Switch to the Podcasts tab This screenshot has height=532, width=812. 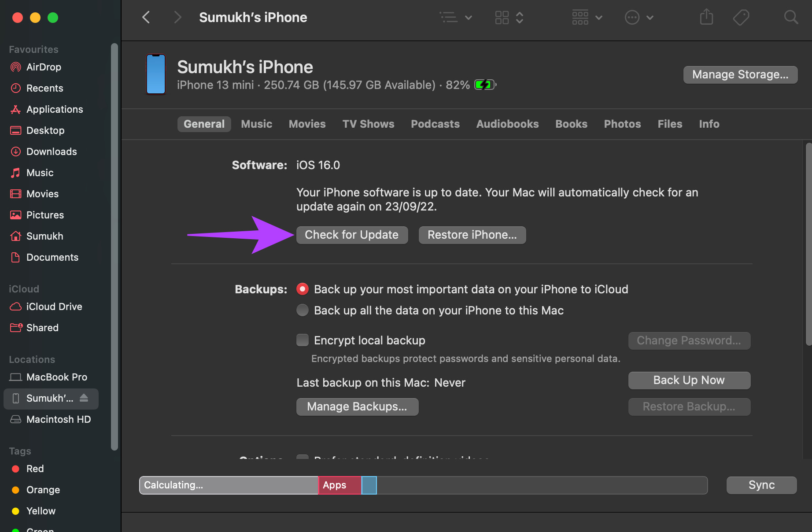click(435, 124)
